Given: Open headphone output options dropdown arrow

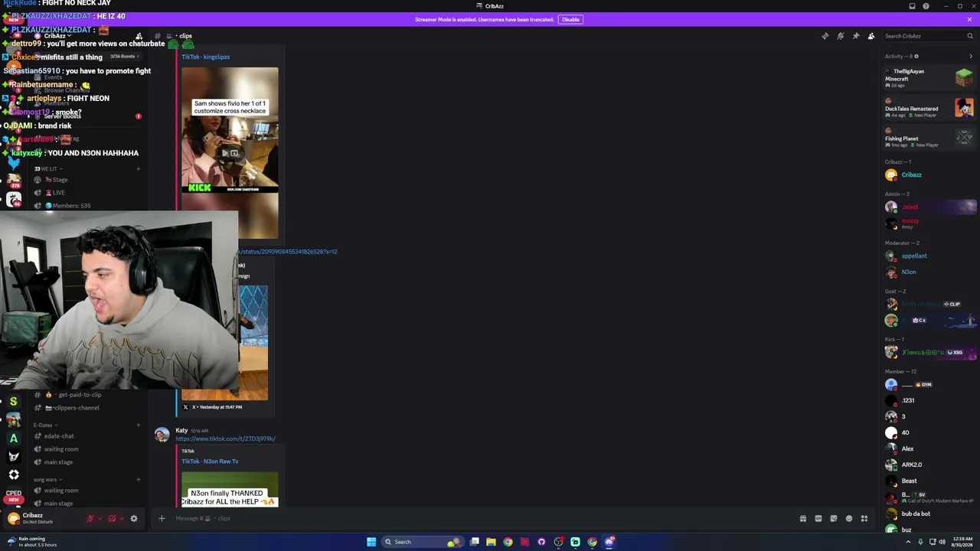Looking at the screenshot, I should coord(122,519).
